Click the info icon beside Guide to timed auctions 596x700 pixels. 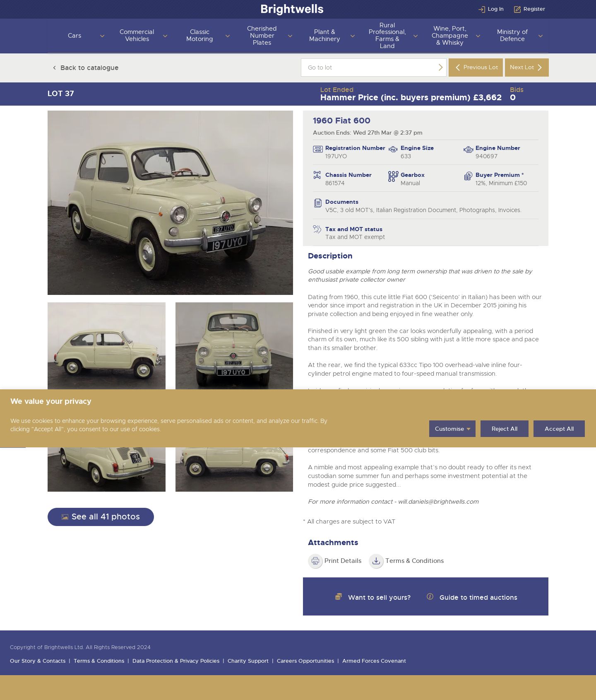pyautogui.click(x=430, y=597)
